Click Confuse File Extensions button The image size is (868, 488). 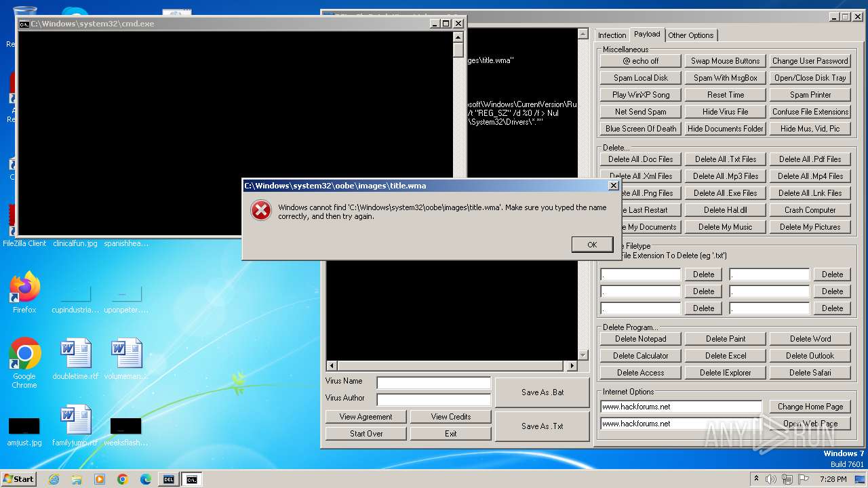click(x=810, y=112)
